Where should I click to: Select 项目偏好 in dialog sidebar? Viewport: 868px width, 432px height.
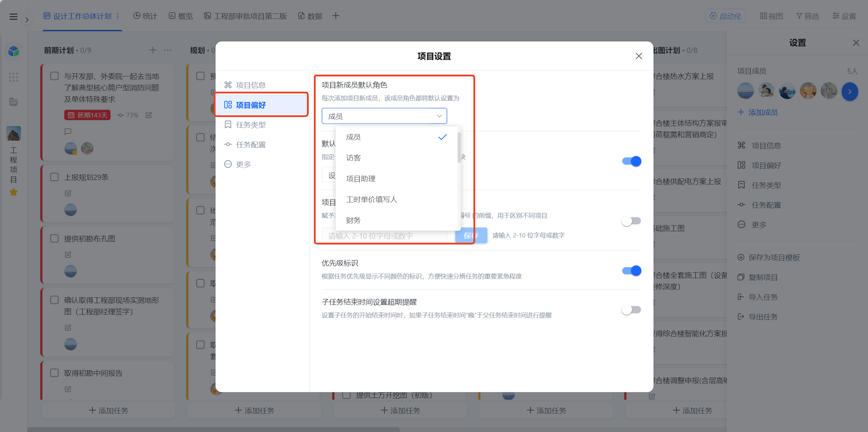[x=262, y=105]
